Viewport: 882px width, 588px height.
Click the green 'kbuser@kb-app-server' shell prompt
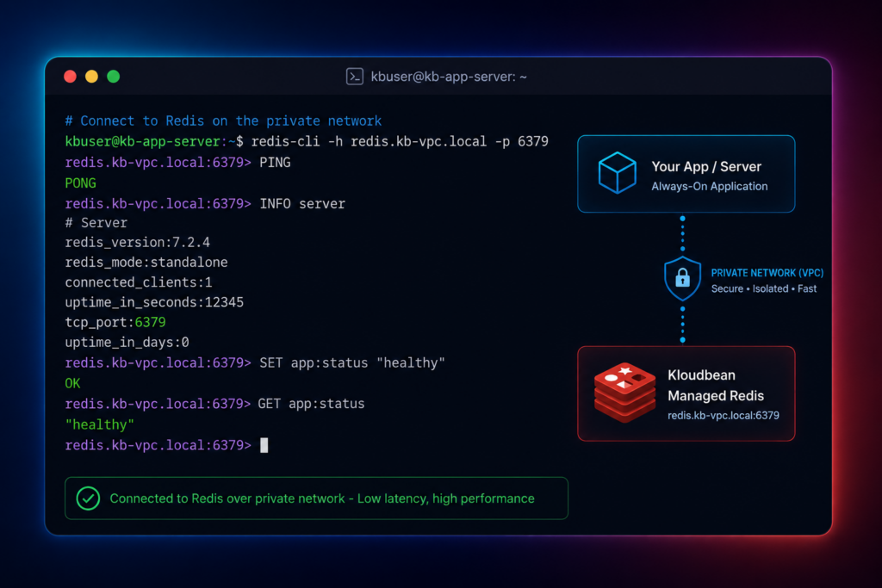click(142, 141)
